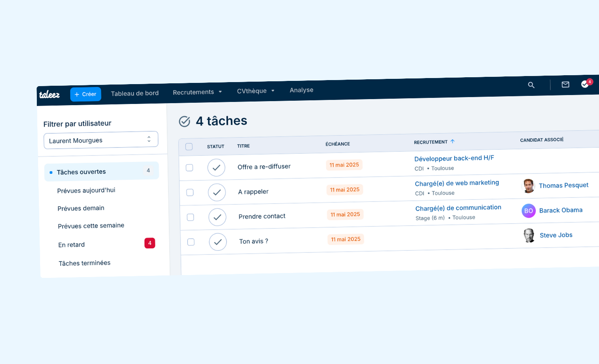The width and height of the screenshot is (599, 364).
Task: Click the '4' count on Tâches ouvertes
Action: (148, 171)
